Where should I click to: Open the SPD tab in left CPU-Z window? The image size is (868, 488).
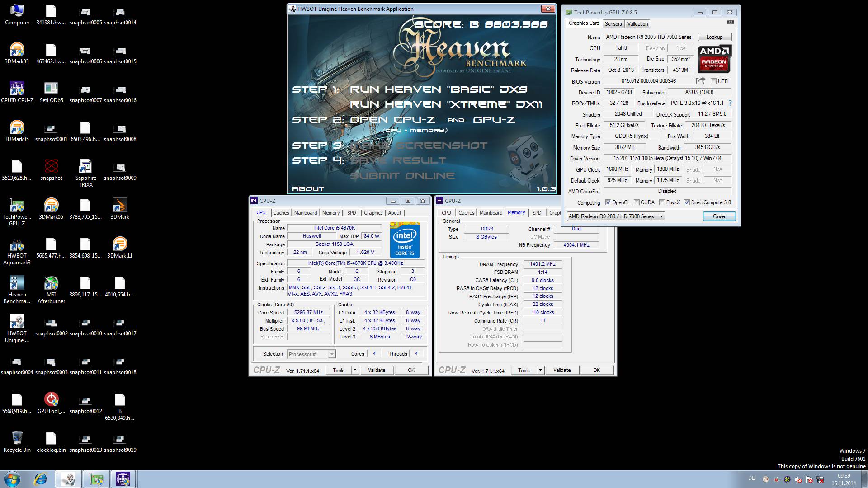(x=351, y=213)
